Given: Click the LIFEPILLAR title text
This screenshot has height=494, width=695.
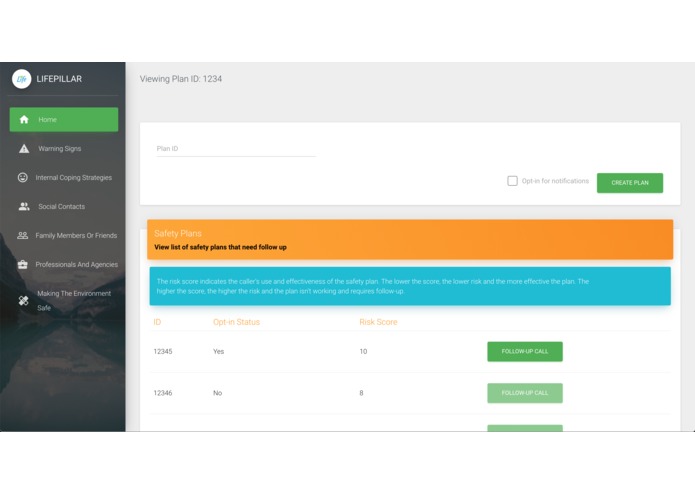Looking at the screenshot, I should coord(59,79).
